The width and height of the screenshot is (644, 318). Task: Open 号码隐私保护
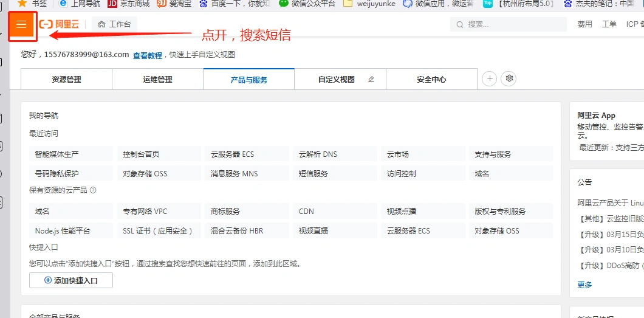[71, 173]
